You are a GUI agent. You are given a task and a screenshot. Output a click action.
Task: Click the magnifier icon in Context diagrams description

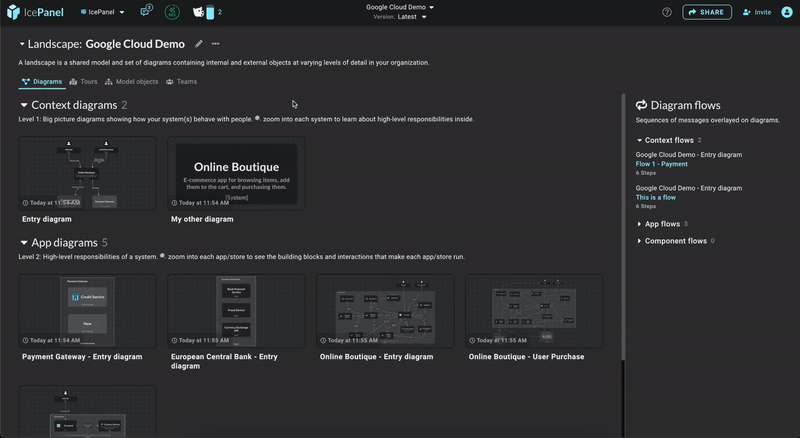click(257, 118)
